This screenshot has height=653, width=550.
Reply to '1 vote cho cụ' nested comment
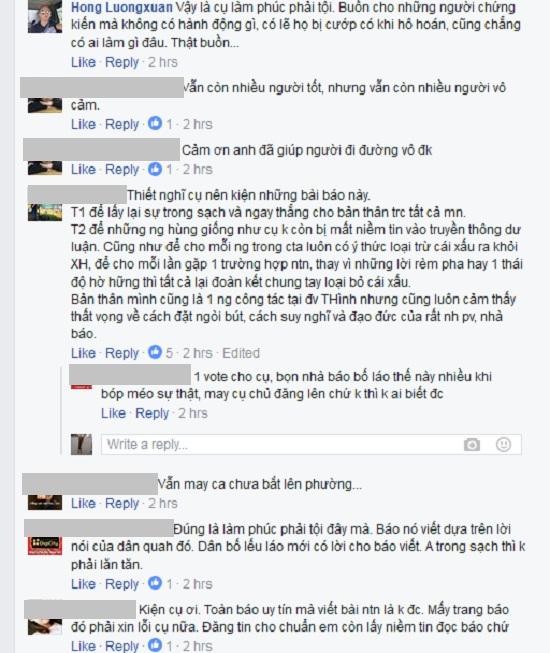click(x=152, y=413)
